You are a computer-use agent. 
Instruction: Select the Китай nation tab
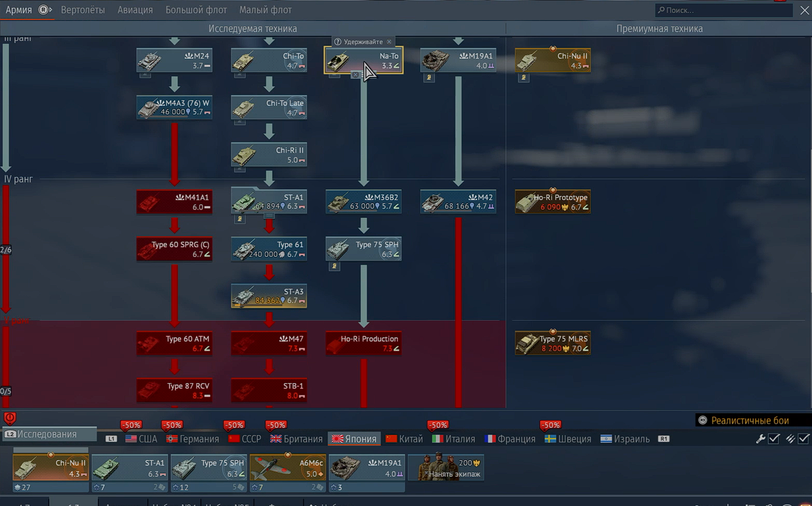404,439
